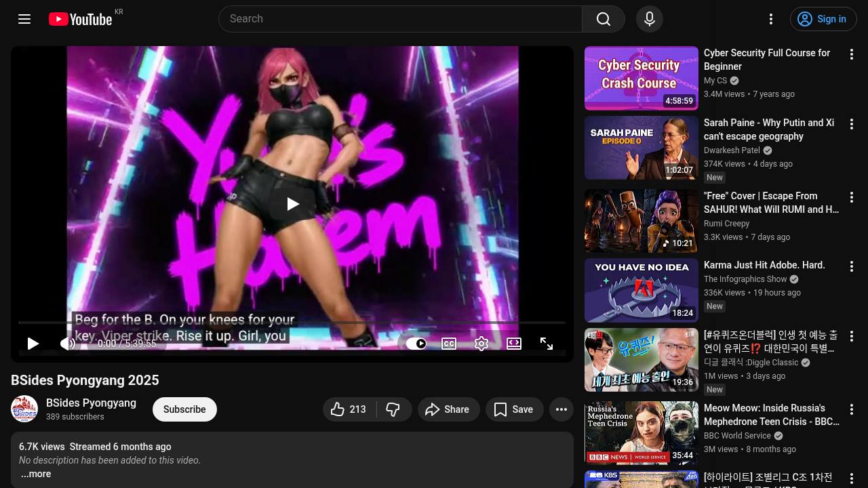
Task: Dislike this video
Action: [x=393, y=409]
